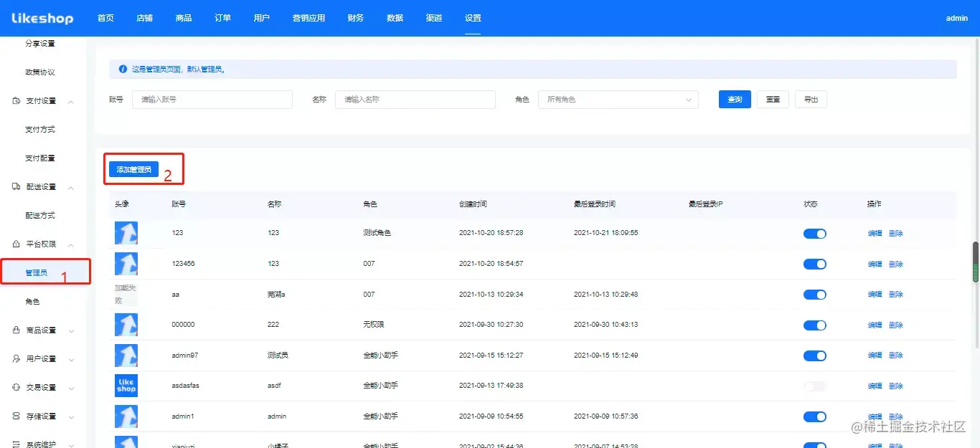Click the Likeshop avatar of account asdasfas
980x448 pixels.
[x=126, y=386]
